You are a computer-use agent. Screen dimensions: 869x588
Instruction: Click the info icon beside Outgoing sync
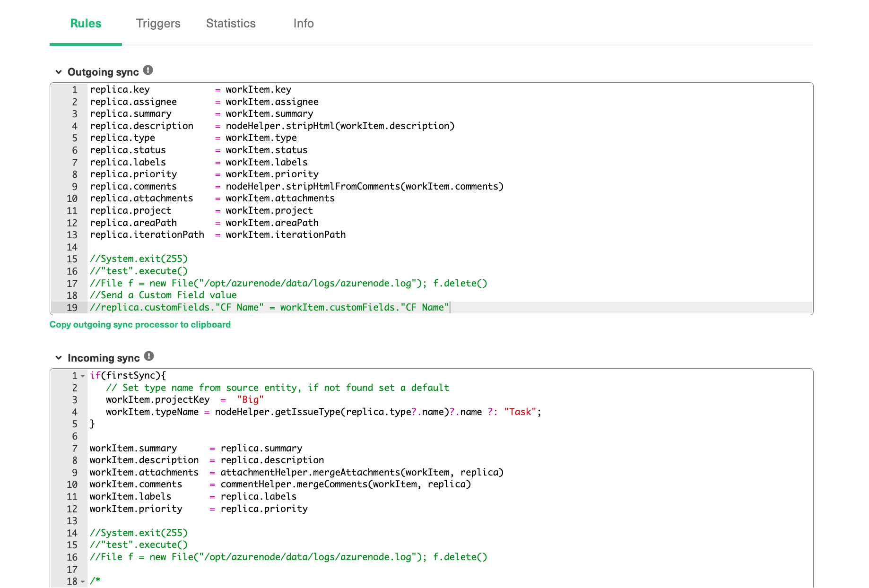coord(148,70)
